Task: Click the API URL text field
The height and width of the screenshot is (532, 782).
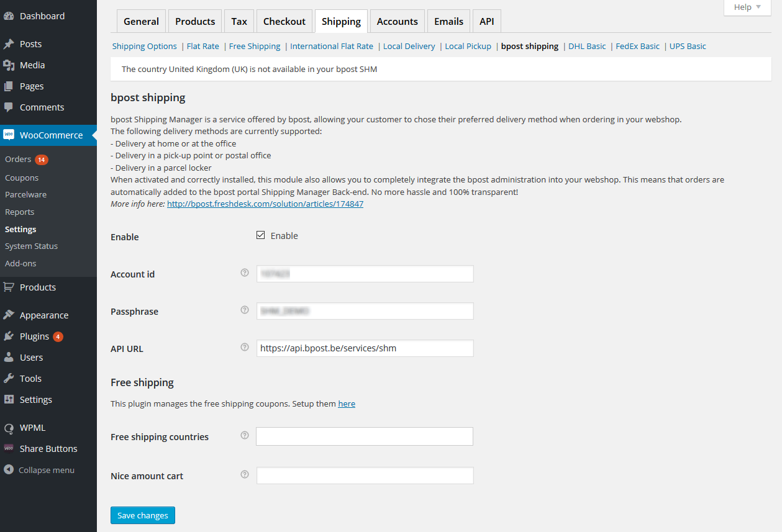Action: [365, 348]
